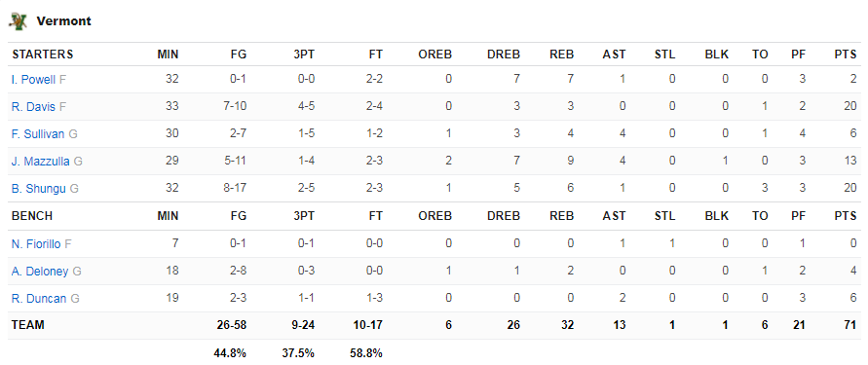The width and height of the screenshot is (868, 365).
Task: Click the starters MIN column header
Action: point(168,55)
